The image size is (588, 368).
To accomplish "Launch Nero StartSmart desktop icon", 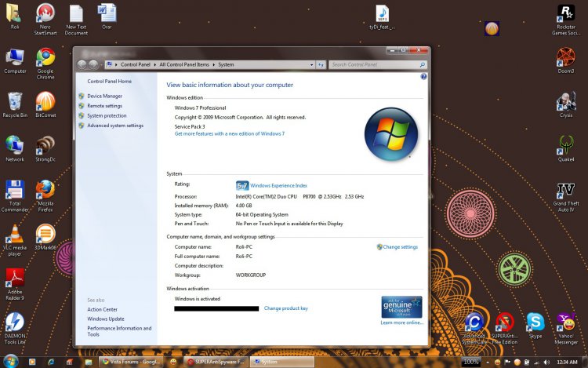I will pyautogui.click(x=45, y=19).
